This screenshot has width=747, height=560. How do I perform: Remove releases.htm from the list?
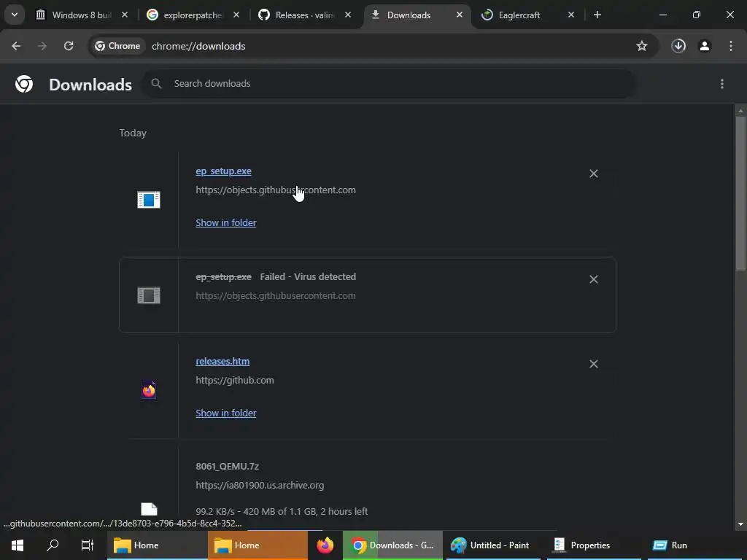[x=594, y=365]
